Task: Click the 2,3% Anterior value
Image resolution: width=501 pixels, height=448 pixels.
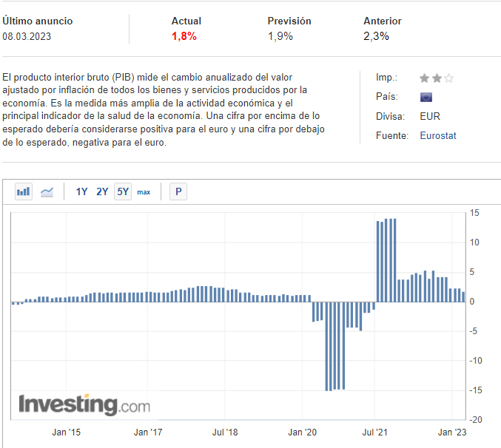Action: coord(376,35)
